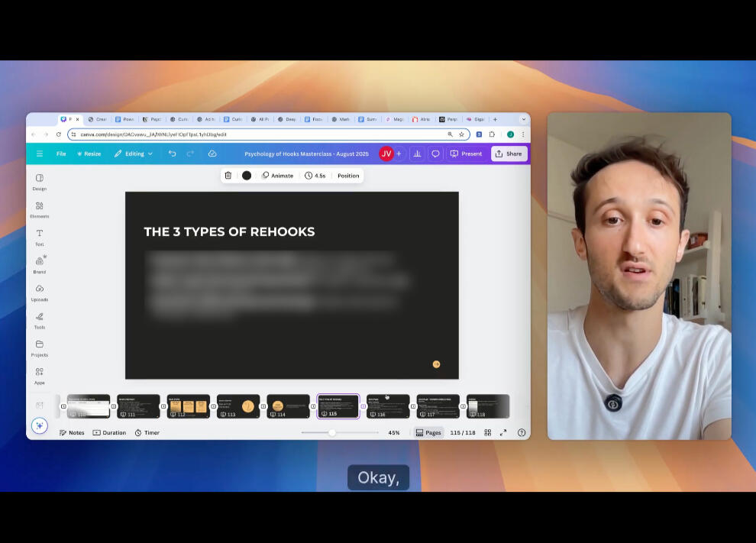The height and width of the screenshot is (543, 756).
Task: Toggle the Pages thumbnail view
Action: click(x=428, y=433)
